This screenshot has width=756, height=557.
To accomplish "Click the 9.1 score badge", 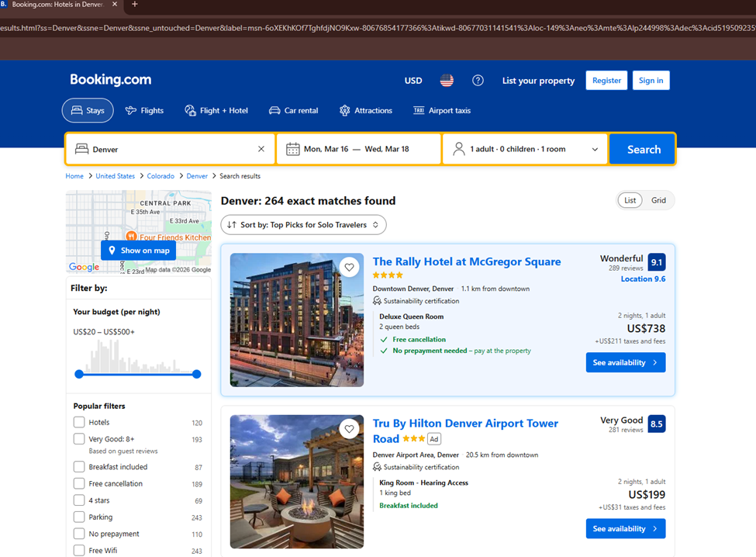I will pos(657,262).
